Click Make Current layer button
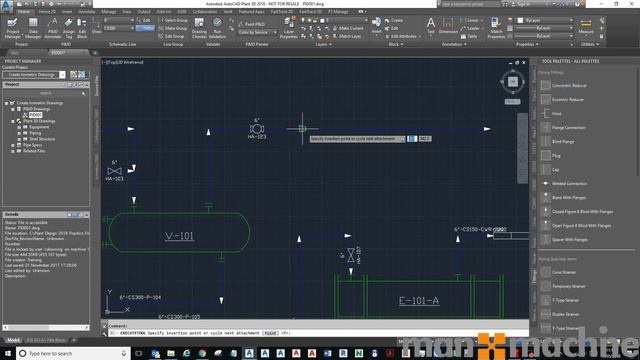 [348, 28]
